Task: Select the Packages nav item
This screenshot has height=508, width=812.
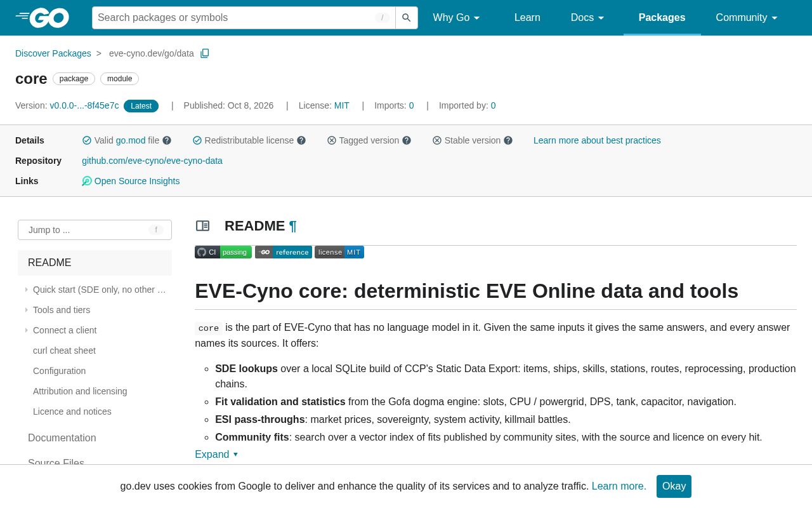Action: pos(662,18)
